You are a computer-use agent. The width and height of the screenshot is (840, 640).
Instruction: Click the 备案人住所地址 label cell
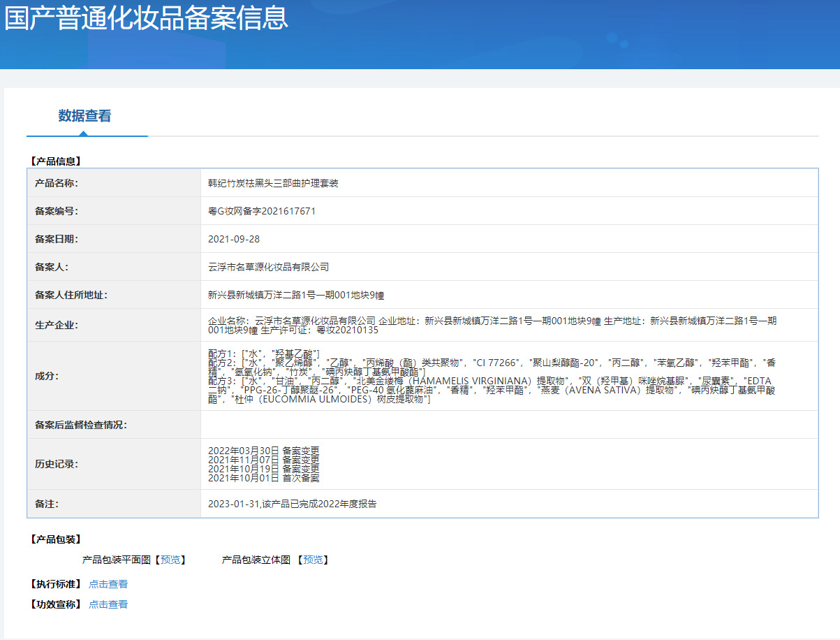click(114, 295)
